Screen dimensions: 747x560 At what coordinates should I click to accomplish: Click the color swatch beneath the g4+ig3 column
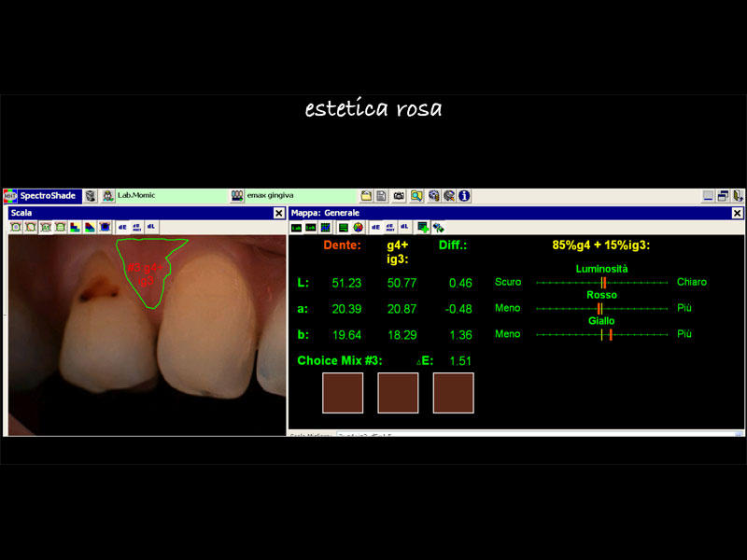coord(398,393)
